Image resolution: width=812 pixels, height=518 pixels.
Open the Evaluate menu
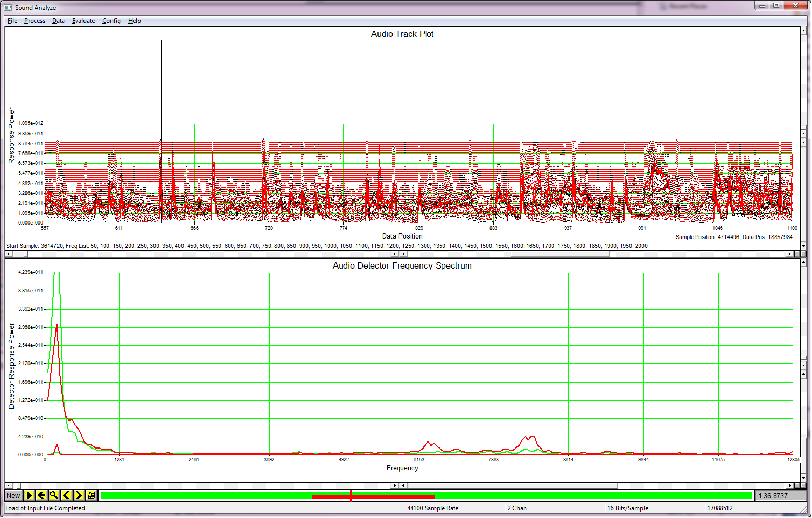(x=83, y=21)
